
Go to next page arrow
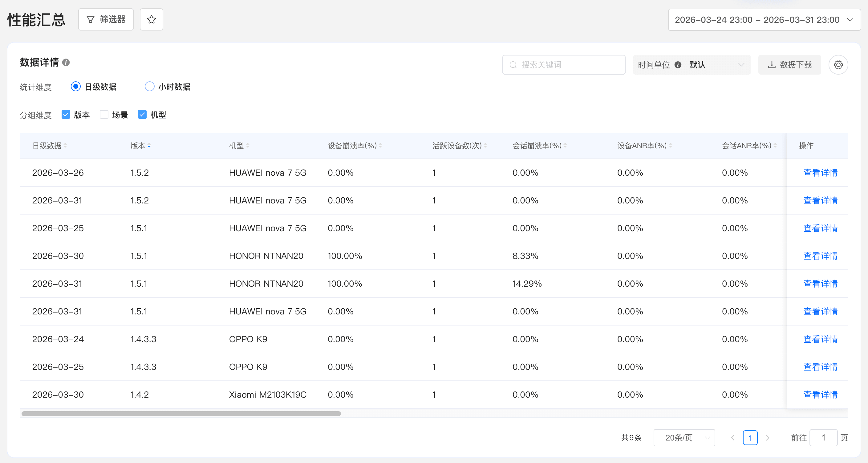pos(767,438)
